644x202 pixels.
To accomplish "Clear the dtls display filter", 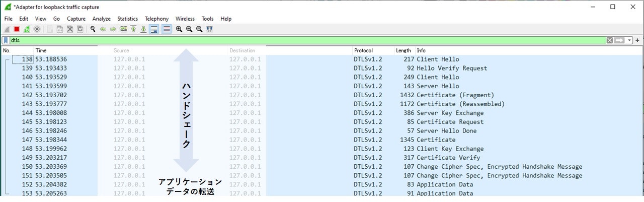I will click(610, 40).
